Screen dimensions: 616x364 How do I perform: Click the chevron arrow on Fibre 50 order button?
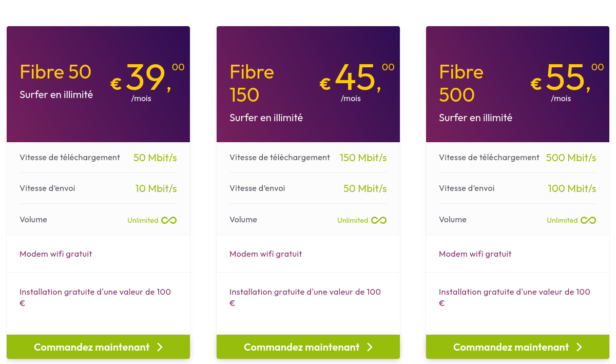point(160,347)
